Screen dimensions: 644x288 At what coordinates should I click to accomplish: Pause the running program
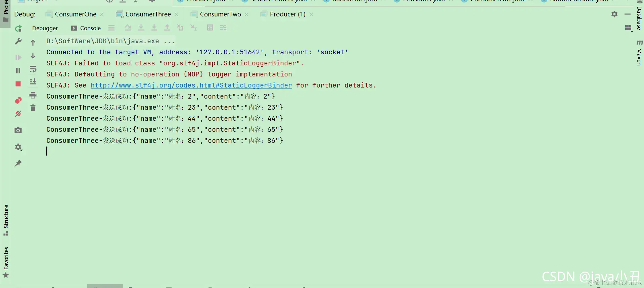pos(18,70)
